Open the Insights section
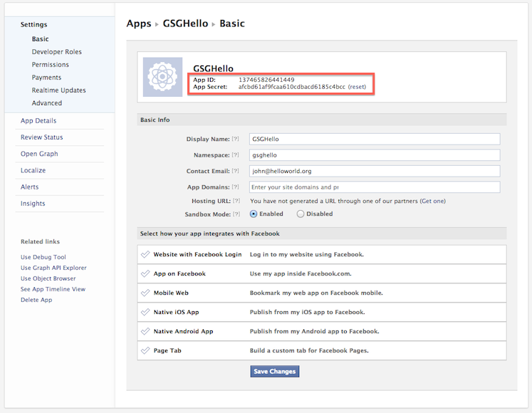 pyautogui.click(x=33, y=203)
